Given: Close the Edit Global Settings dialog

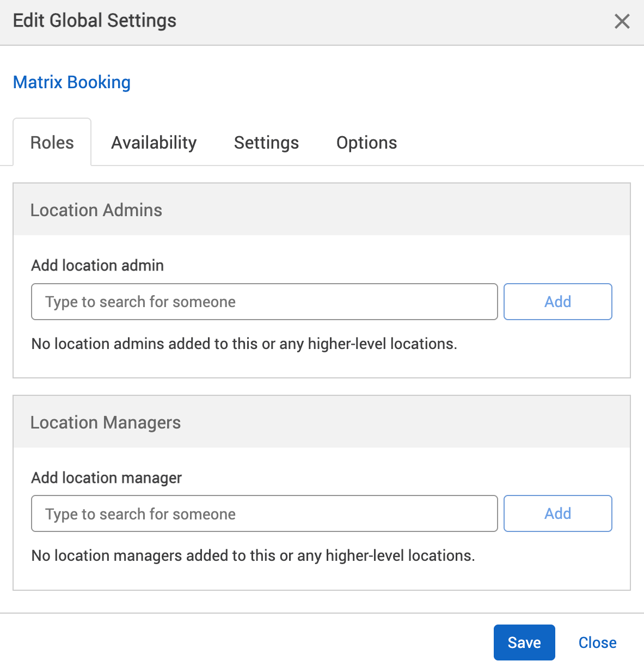Looking at the screenshot, I should (597, 642).
